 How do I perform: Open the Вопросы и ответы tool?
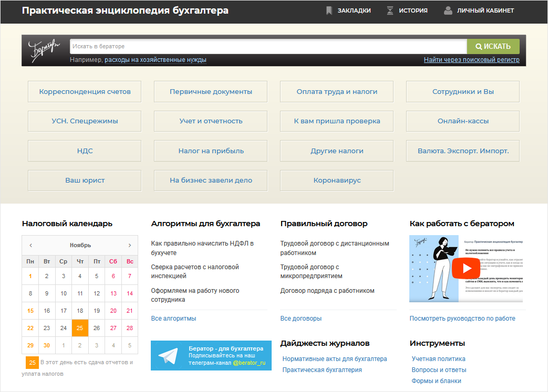439,369
